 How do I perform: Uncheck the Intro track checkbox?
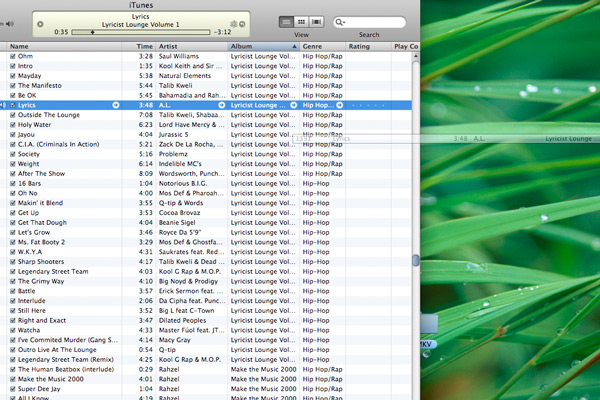13,66
